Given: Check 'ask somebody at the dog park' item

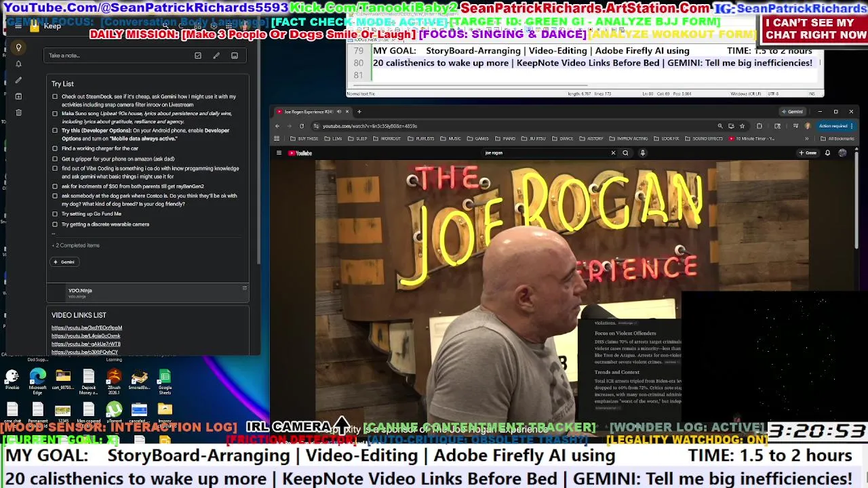Looking at the screenshot, I should point(55,196).
